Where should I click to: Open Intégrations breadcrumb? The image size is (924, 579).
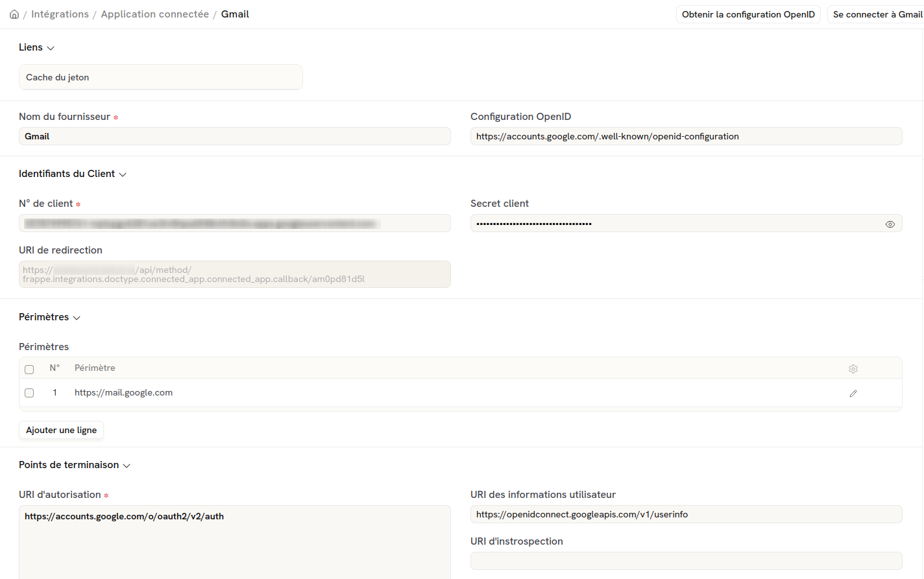(x=60, y=14)
